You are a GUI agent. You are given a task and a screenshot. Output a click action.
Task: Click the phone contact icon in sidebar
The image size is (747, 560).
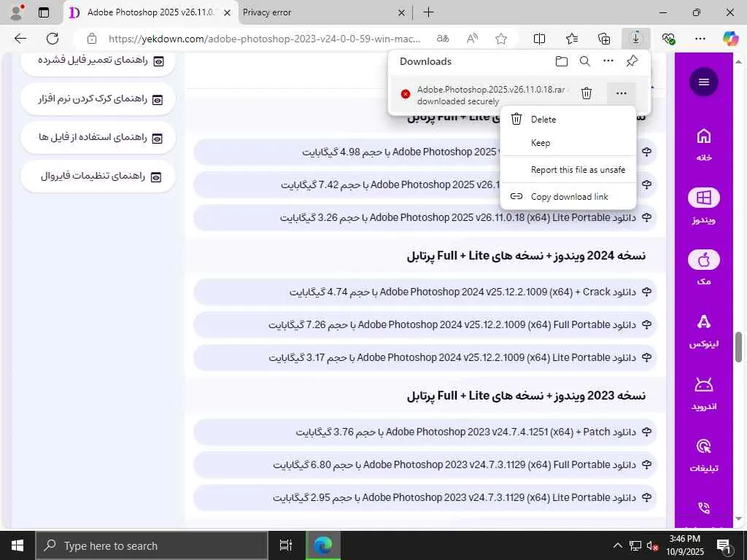704,508
